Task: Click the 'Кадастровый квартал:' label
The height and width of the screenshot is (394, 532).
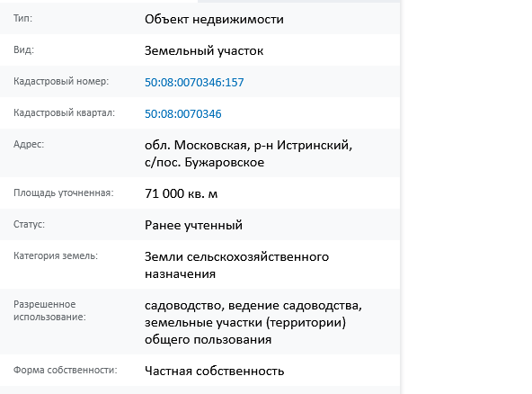Action: [x=64, y=112]
